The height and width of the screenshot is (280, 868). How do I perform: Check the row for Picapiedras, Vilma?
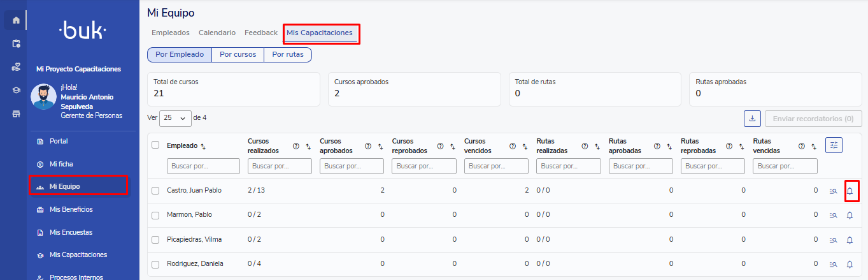coord(155,240)
